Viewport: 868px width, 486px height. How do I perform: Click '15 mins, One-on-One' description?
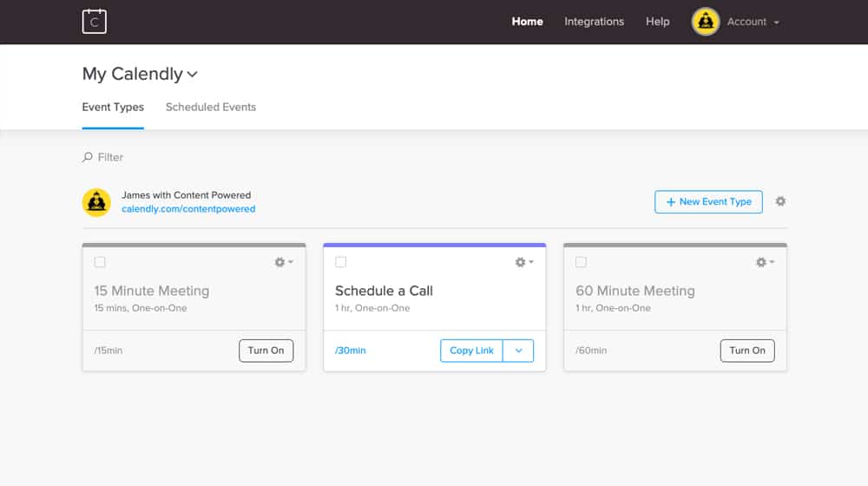tap(141, 308)
